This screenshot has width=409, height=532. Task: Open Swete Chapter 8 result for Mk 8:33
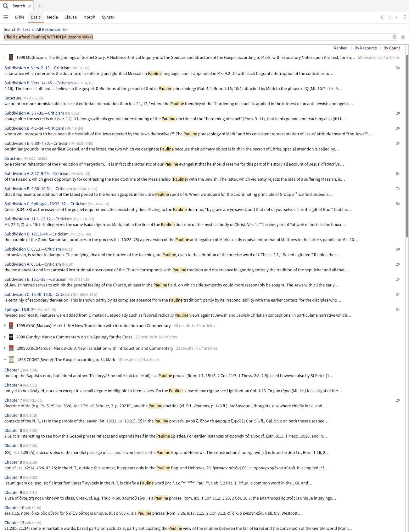[x=13, y=430]
